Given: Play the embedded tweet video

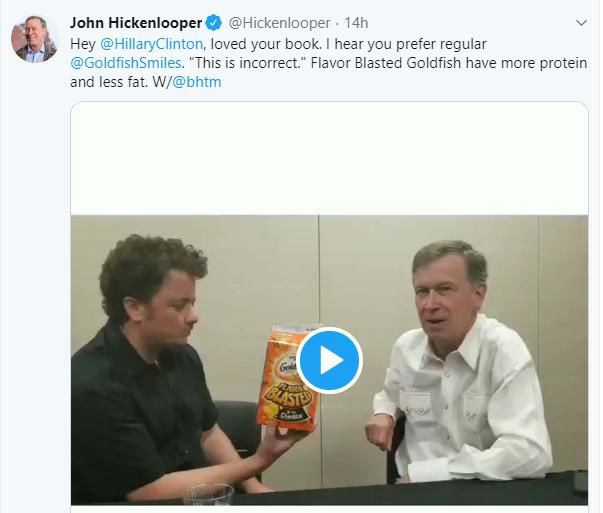Looking at the screenshot, I should [x=329, y=360].
